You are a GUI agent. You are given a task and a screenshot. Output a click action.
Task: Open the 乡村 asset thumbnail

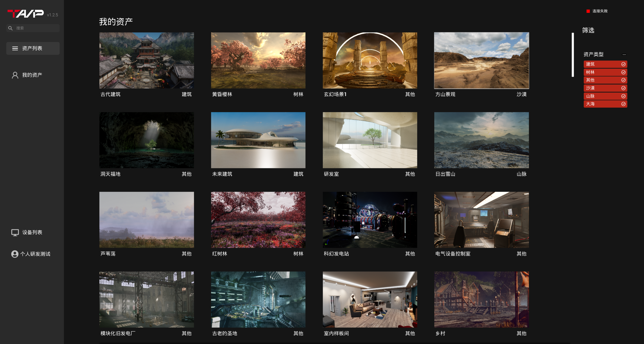tap(481, 300)
